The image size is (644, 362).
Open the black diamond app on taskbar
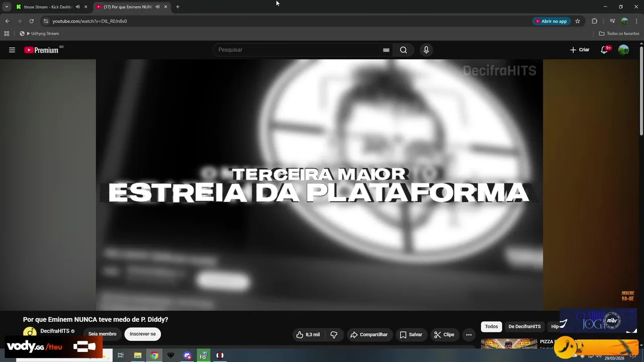pyautogui.click(x=171, y=355)
